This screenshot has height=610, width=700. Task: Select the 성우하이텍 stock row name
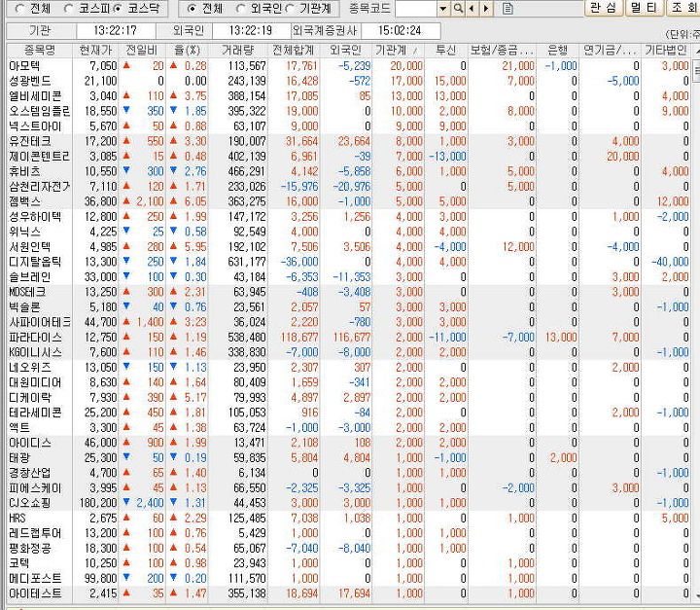(35, 217)
